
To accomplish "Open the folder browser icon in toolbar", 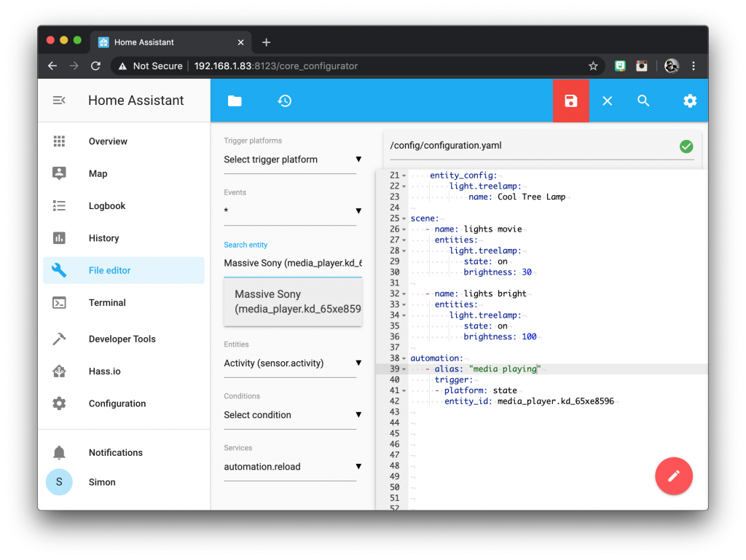I will [x=235, y=100].
